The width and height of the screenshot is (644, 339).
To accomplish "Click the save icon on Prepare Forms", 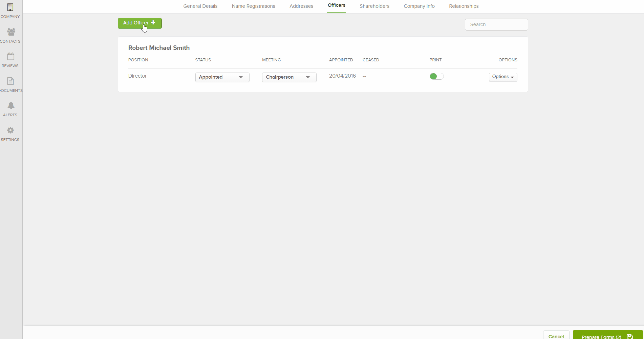I will (x=629, y=336).
